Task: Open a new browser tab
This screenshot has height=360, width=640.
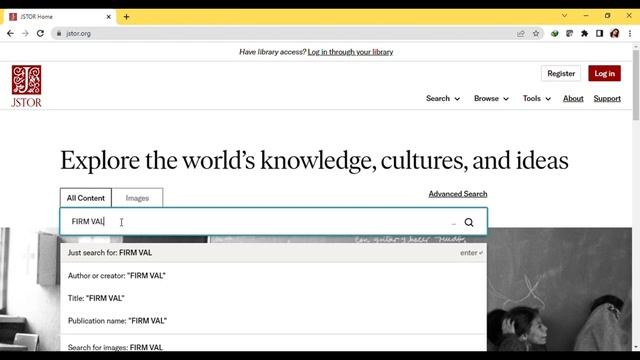Action: coord(127,17)
